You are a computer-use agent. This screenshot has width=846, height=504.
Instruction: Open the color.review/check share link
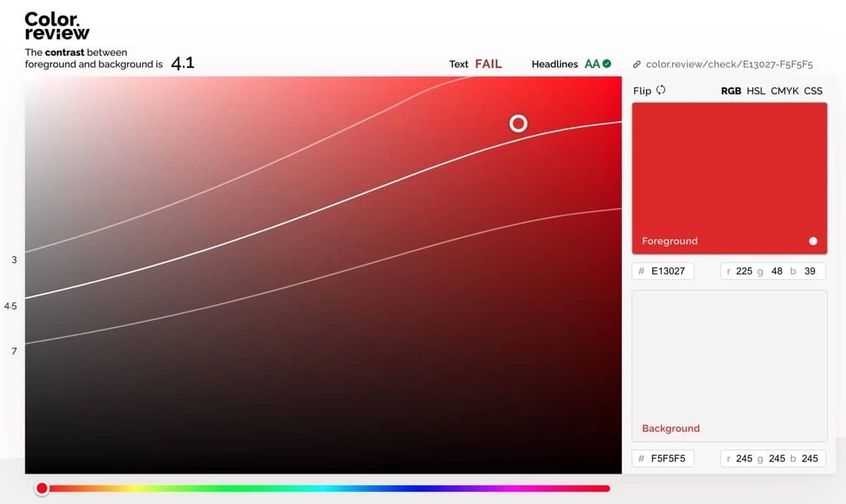point(729,64)
